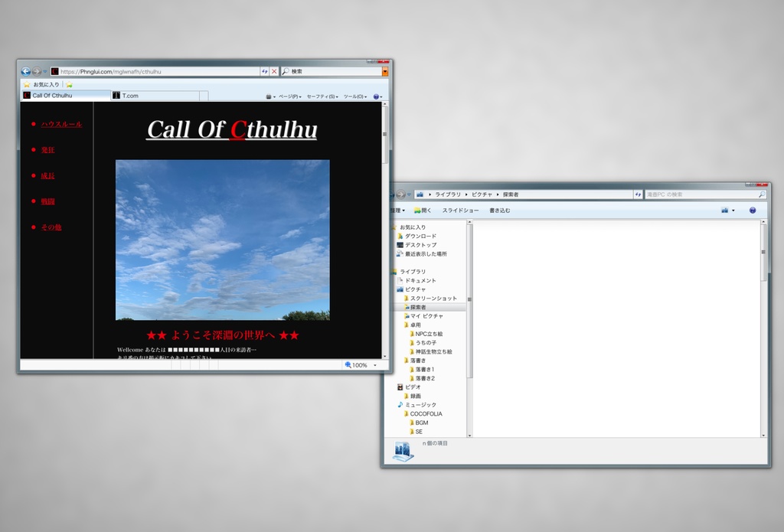Click the add to favorites bar star icon
Viewport: 784px width, 532px height.
(69, 84)
